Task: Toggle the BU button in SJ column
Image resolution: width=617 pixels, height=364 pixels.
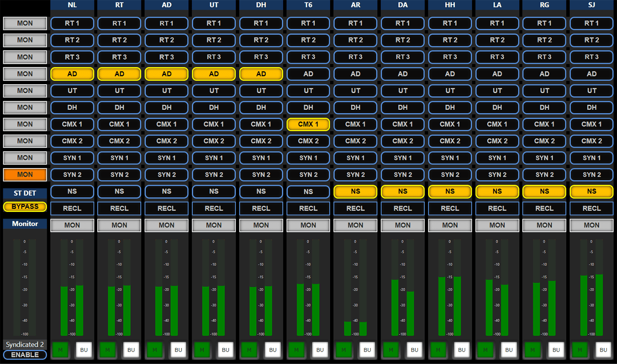Action: (603, 350)
